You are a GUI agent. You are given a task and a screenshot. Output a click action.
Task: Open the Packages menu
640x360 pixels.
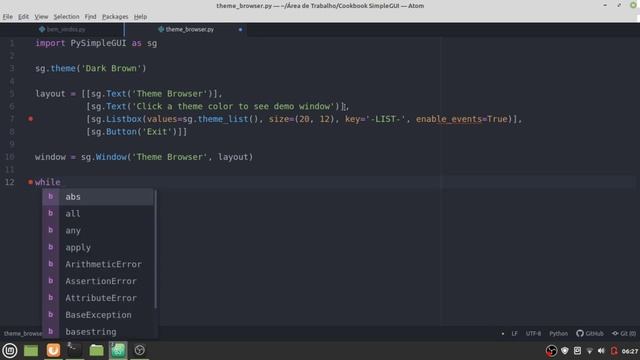point(115,17)
